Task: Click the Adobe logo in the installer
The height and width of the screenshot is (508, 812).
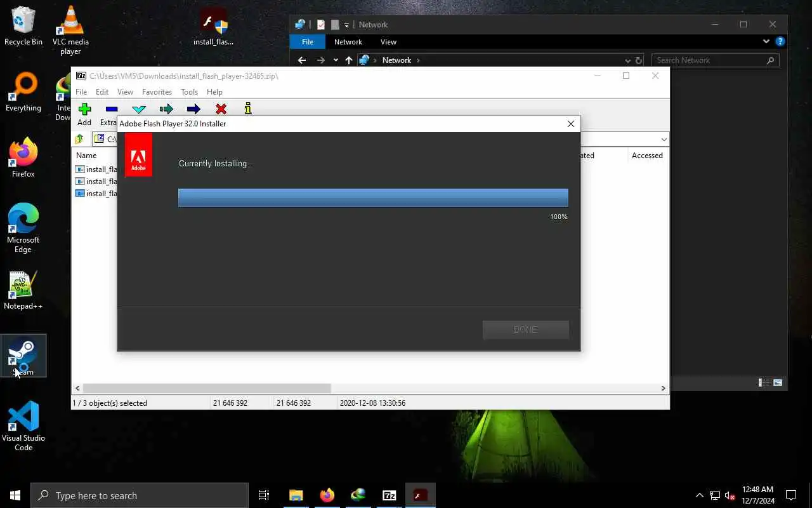Action: pos(138,154)
